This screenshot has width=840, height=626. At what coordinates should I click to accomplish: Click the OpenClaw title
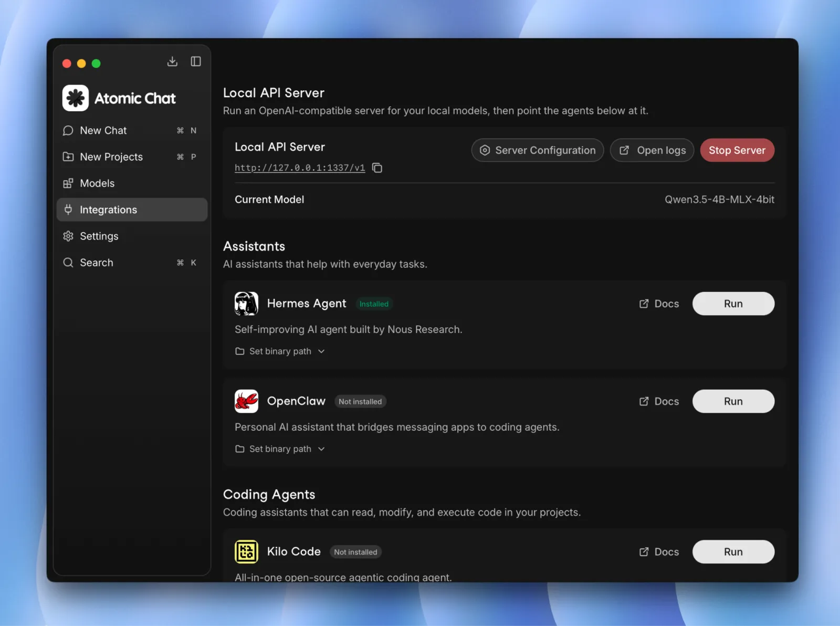click(x=296, y=401)
